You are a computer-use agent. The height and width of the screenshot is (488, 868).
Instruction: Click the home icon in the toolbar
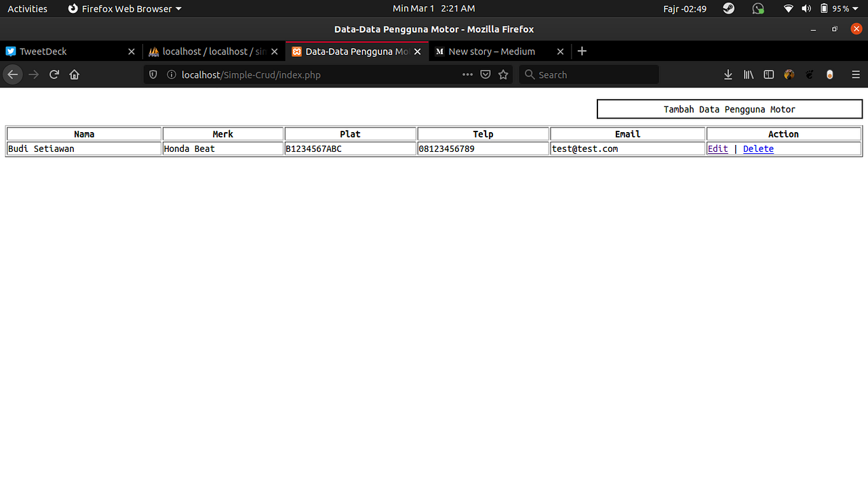coord(74,75)
